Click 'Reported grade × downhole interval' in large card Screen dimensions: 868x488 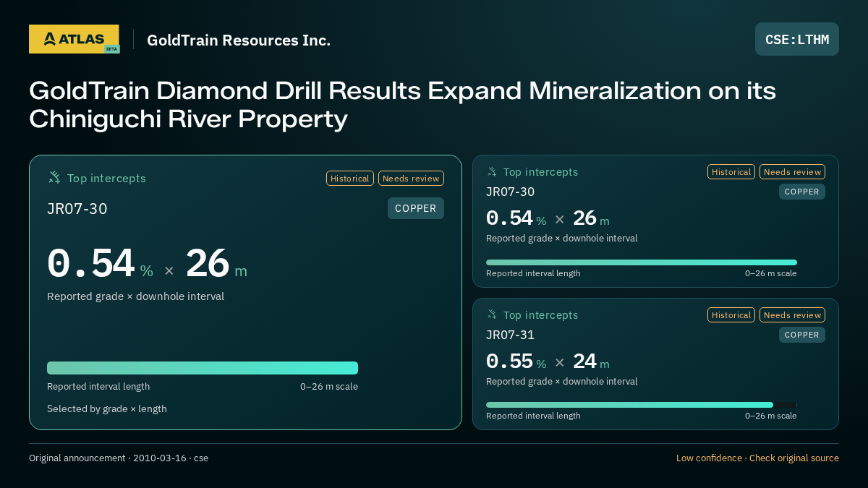tap(135, 296)
